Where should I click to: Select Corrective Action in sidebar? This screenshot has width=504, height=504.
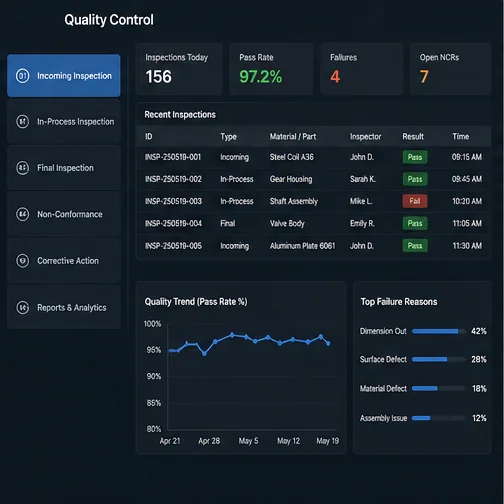click(x=64, y=261)
